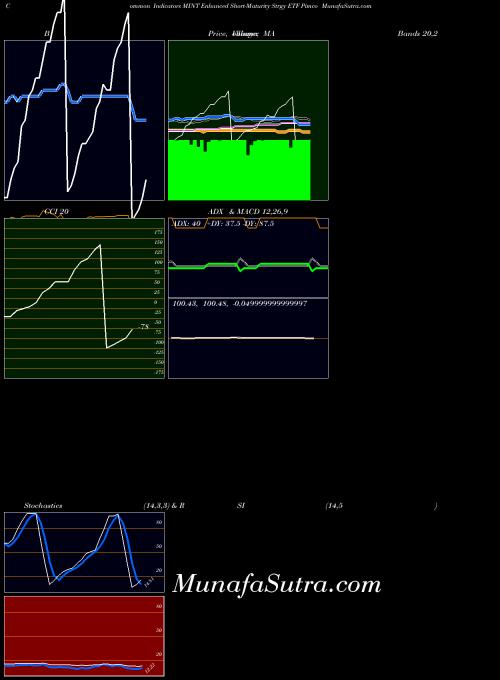Click the orange moving average line in price chart

coord(239,130)
